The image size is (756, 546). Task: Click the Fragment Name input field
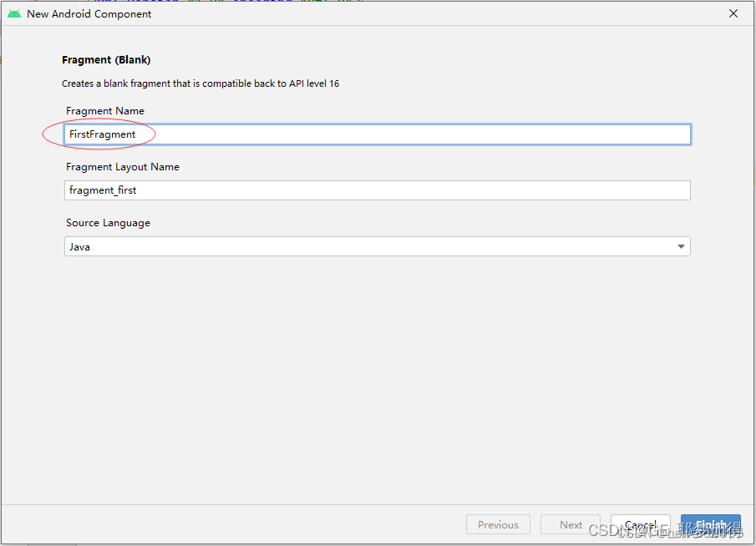[376, 134]
